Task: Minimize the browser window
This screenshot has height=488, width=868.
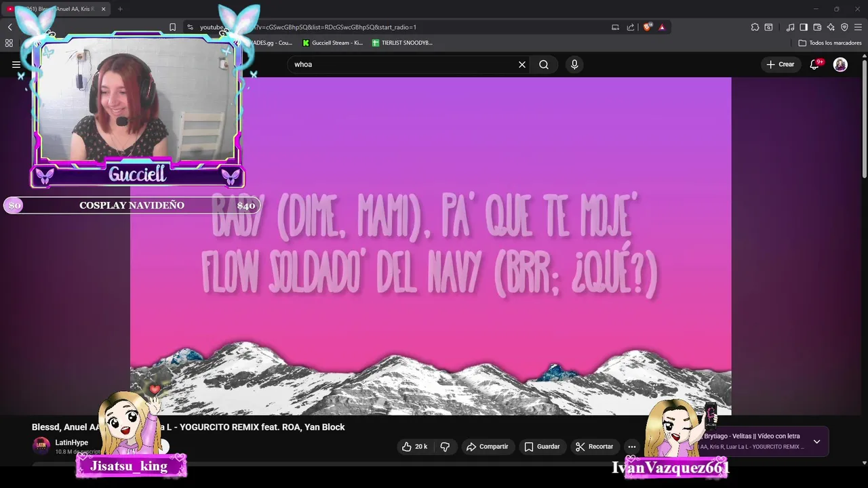Action: point(815,9)
